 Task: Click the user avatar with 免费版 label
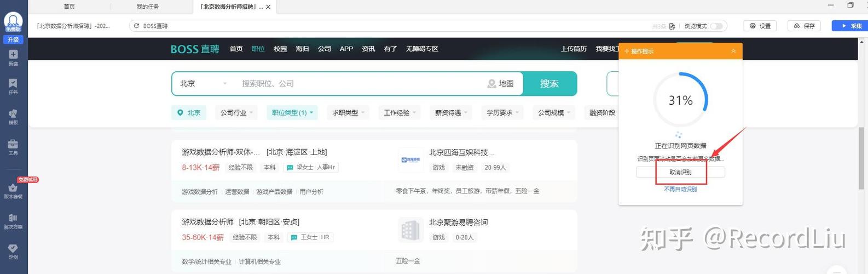13,22
